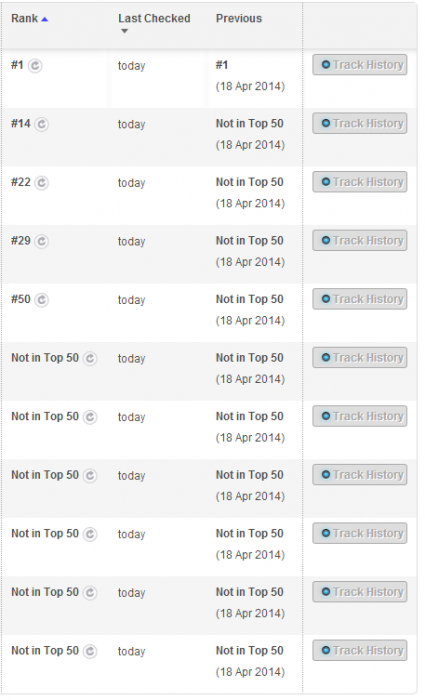
Task: Click sort arrow under Last Checked header
Action: point(125,31)
